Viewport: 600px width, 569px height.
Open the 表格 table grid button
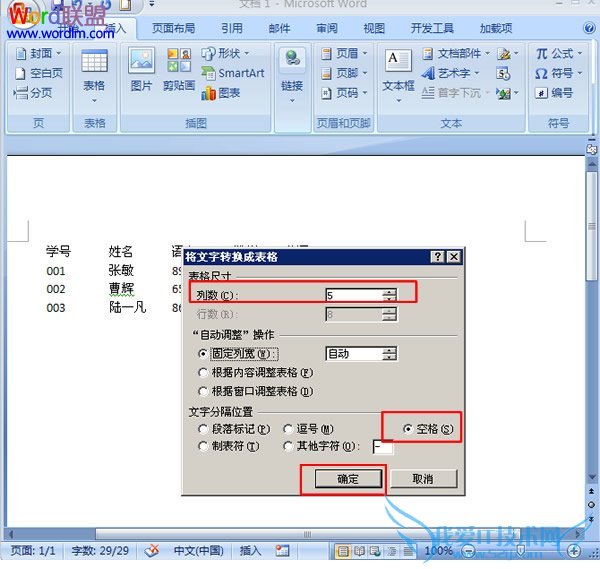click(x=94, y=76)
